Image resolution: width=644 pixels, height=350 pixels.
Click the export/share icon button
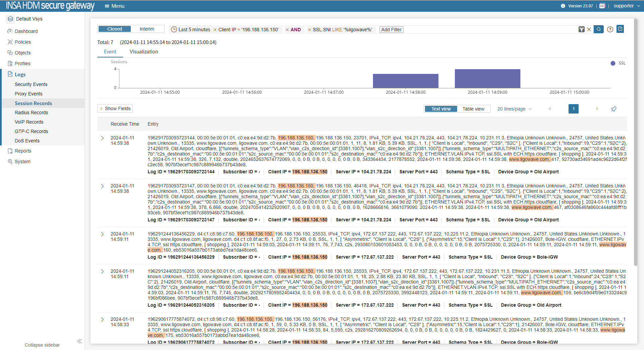620,29
